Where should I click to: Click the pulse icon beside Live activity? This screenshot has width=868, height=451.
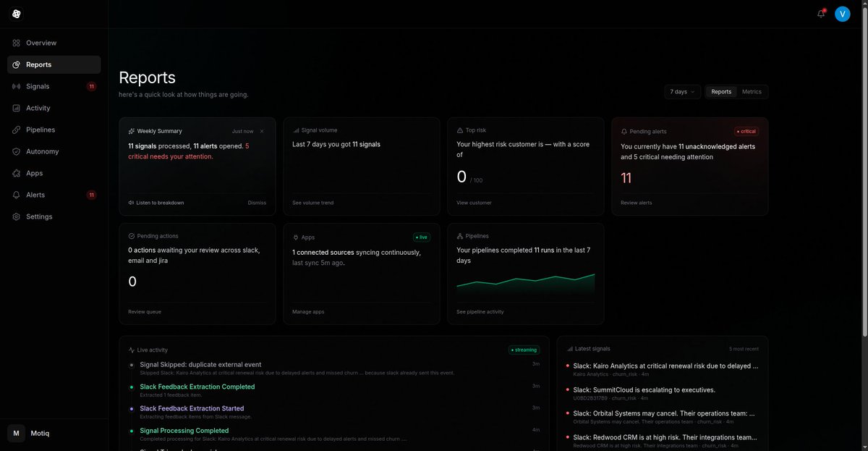coord(132,350)
